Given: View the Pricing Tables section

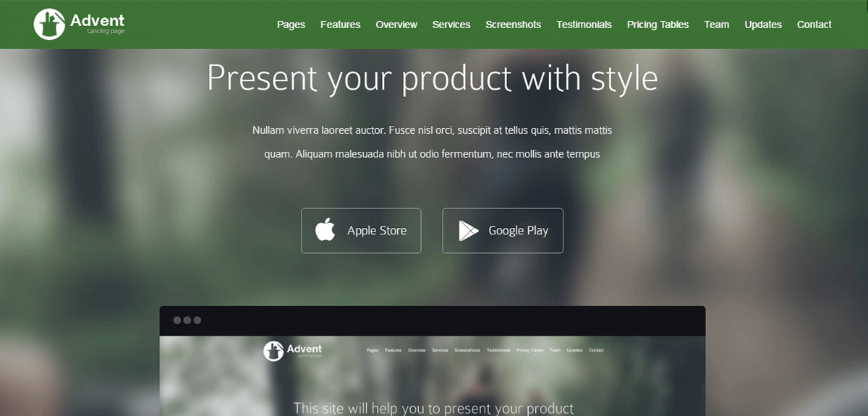Looking at the screenshot, I should 658,25.
